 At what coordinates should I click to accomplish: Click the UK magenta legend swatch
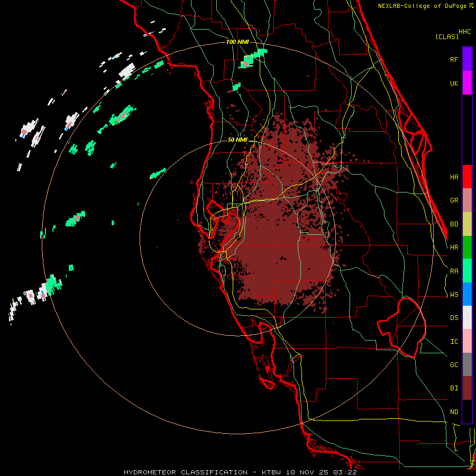[467, 83]
